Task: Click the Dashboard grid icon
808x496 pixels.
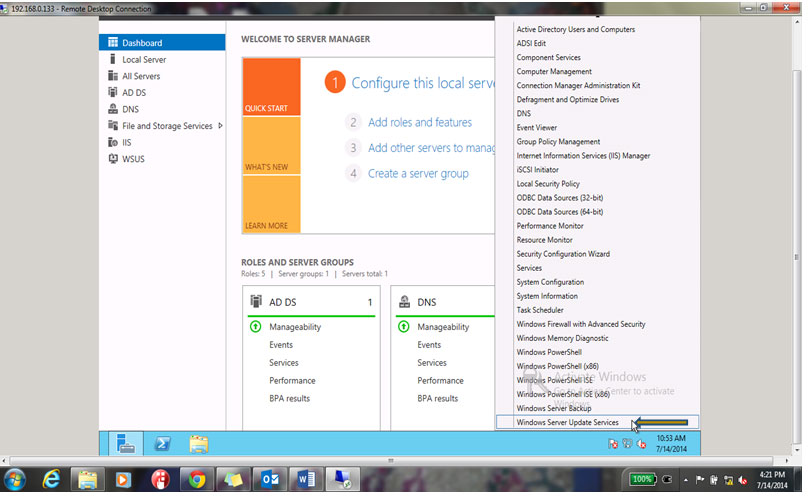Action: pyautogui.click(x=113, y=43)
